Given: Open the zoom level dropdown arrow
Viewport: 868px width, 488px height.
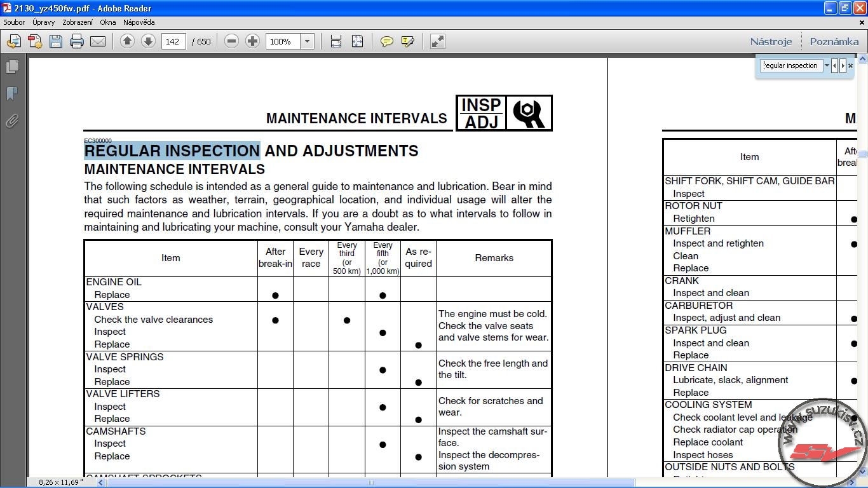Looking at the screenshot, I should (307, 41).
